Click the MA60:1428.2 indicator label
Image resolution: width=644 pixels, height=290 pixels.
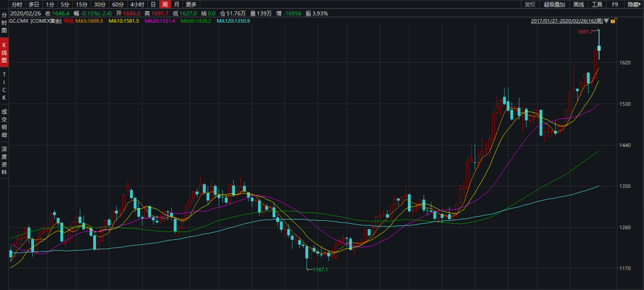tap(196, 20)
